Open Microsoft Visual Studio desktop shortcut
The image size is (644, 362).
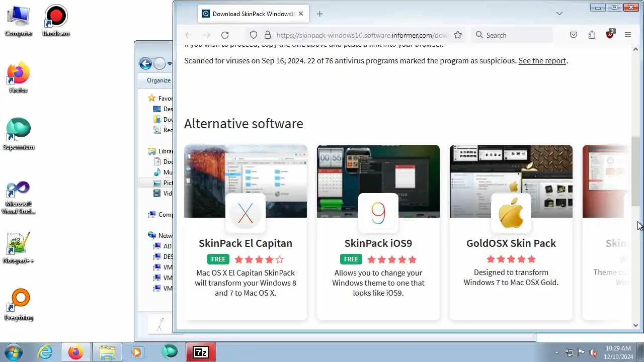click(x=19, y=198)
